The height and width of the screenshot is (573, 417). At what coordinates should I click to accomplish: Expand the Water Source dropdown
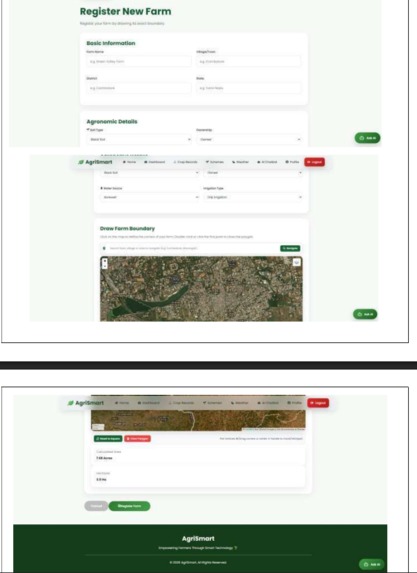150,197
